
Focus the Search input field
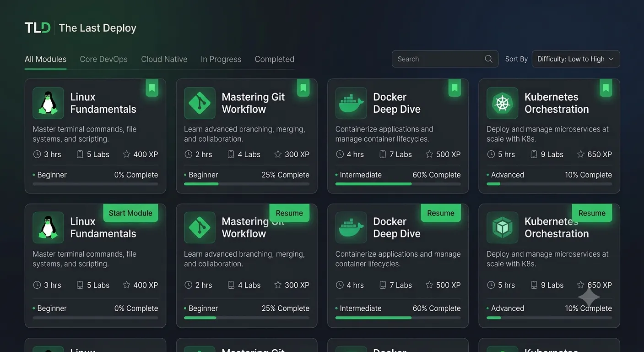(x=445, y=59)
